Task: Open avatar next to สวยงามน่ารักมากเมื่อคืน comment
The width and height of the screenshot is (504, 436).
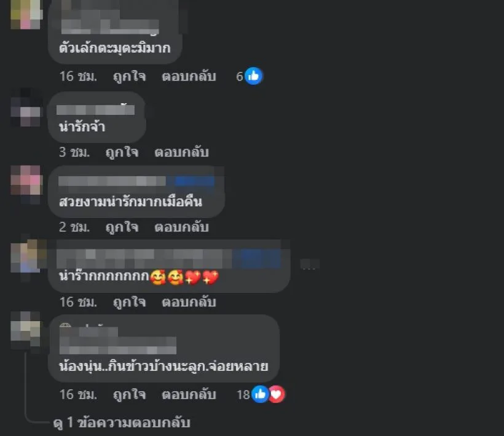Action: tap(26, 184)
